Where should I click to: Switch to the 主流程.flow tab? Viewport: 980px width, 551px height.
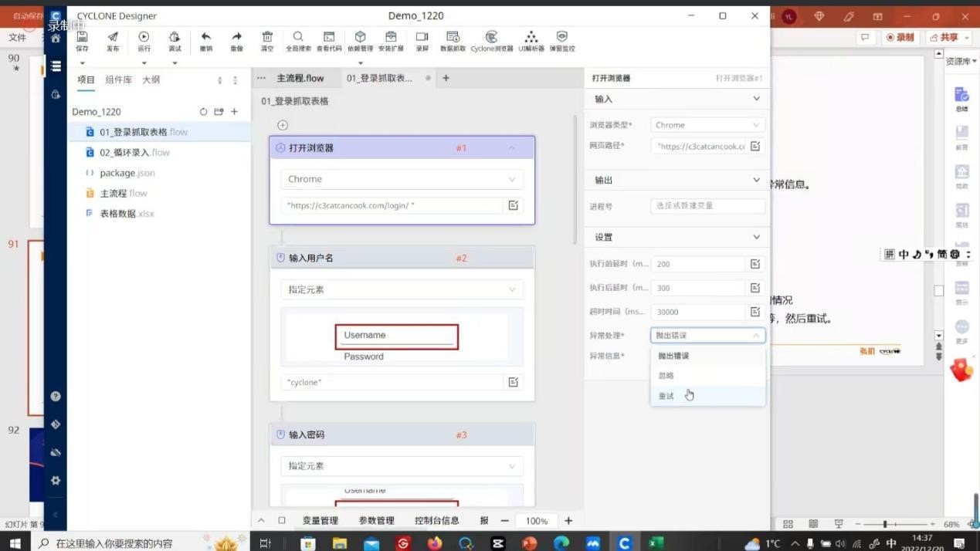coord(300,78)
